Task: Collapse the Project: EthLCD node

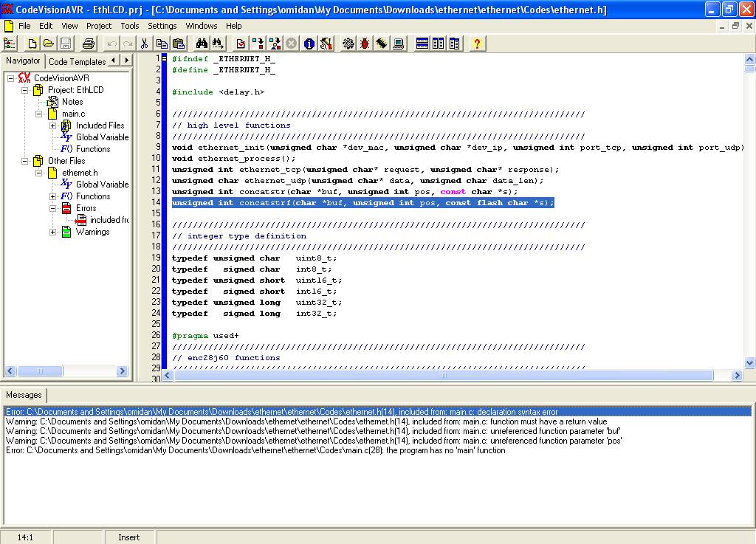Action: [x=24, y=90]
